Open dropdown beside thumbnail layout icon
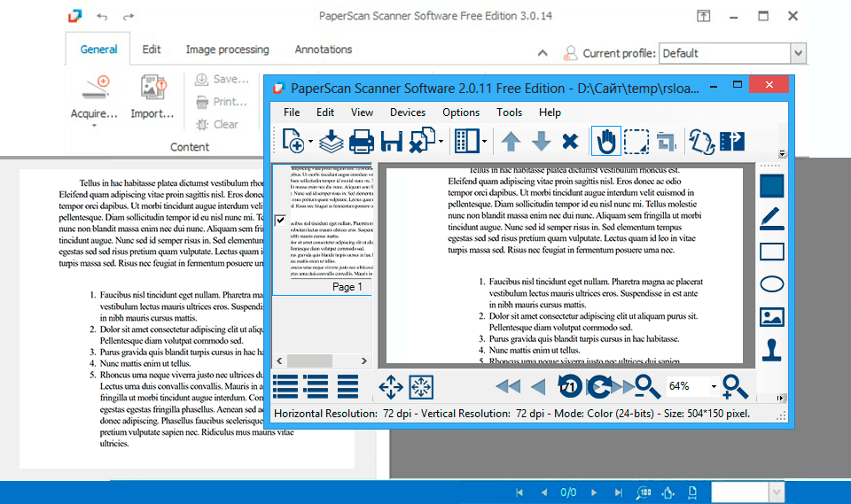851x504 pixels. [484, 142]
